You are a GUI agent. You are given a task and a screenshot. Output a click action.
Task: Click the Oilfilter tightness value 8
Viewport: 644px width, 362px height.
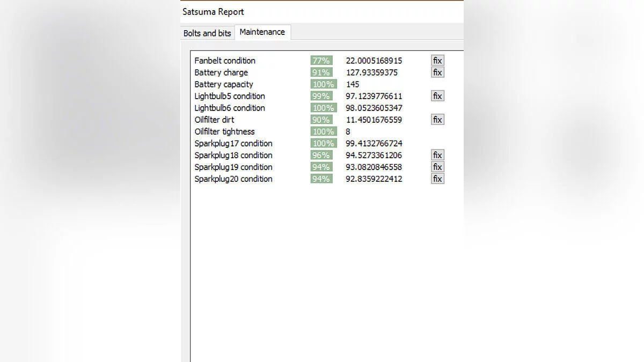(348, 131)
